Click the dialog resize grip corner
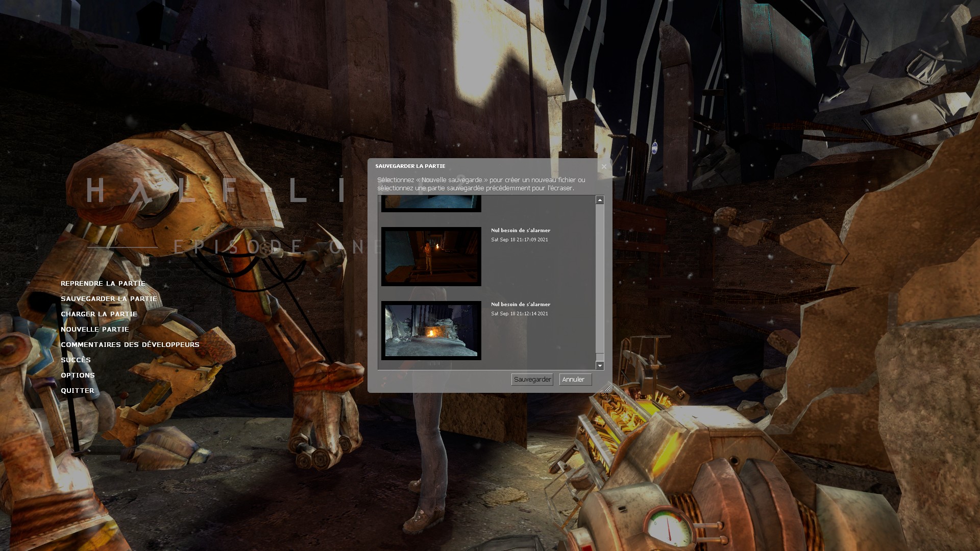The height and width of the screenshot is (551, 980). tap(607, 388)
